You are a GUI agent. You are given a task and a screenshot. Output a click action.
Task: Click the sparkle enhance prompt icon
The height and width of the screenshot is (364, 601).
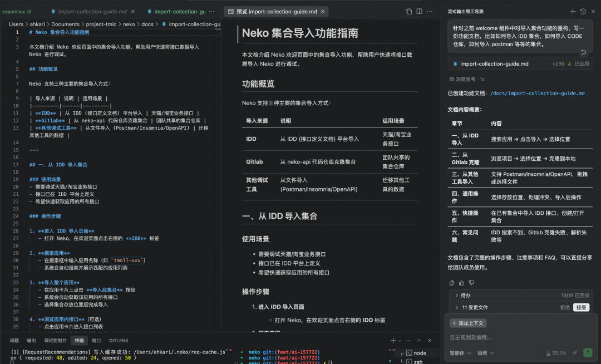click(574, 353)
